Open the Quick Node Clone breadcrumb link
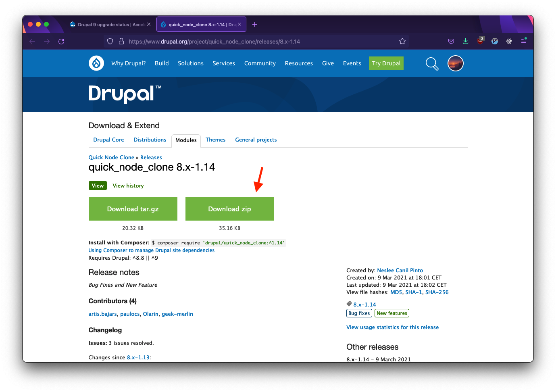Image resolution: width=556 pixels, height=392 pixels. point(111,158)
